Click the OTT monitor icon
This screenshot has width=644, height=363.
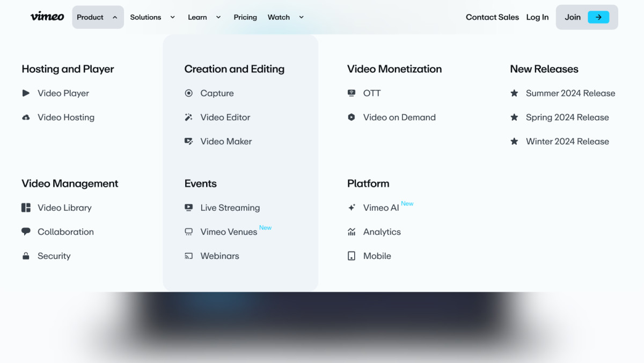352,93
